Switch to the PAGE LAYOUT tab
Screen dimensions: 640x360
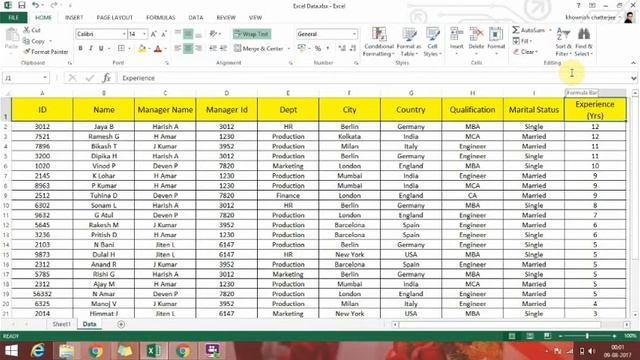115,18
